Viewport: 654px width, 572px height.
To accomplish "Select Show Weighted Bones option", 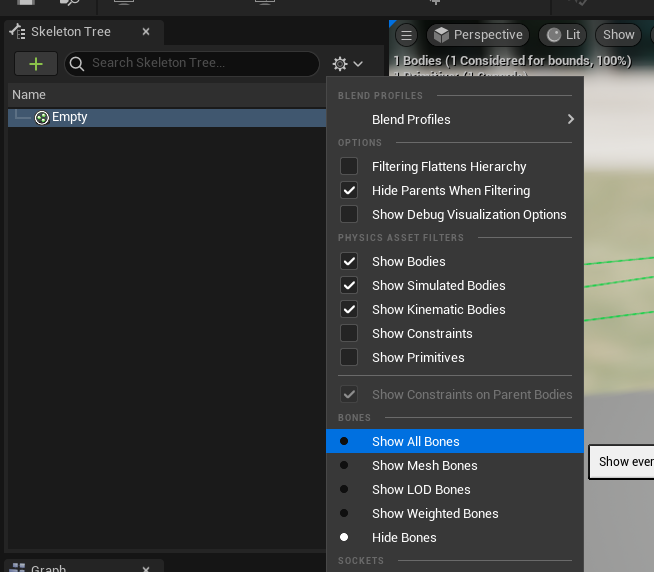I will 455,514.
